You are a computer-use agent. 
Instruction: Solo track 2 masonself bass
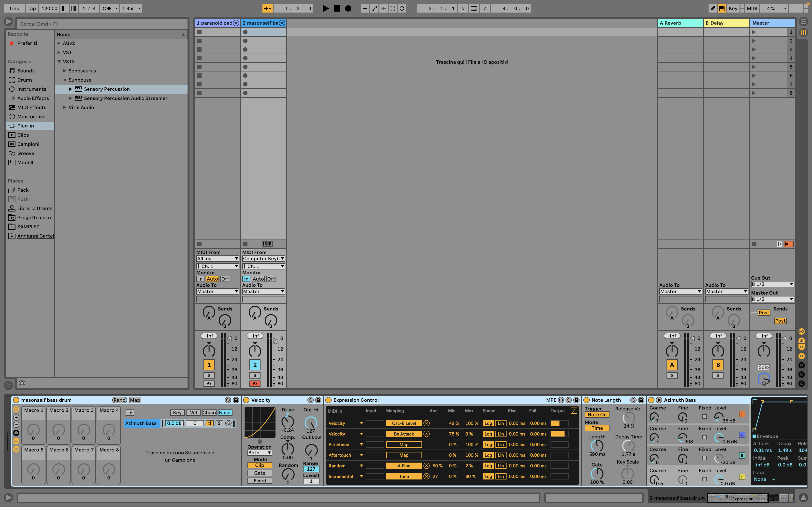(255, 376)
